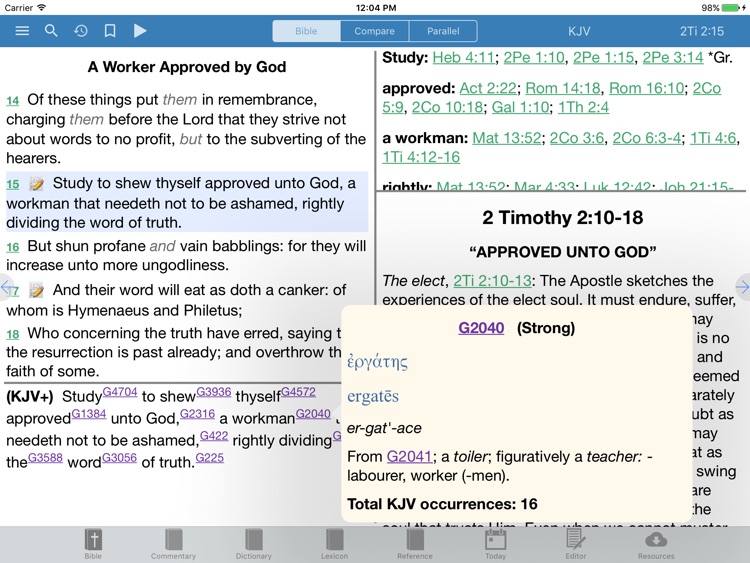Tap Strong's number G4704 after Study

click(x=120, y=392)
